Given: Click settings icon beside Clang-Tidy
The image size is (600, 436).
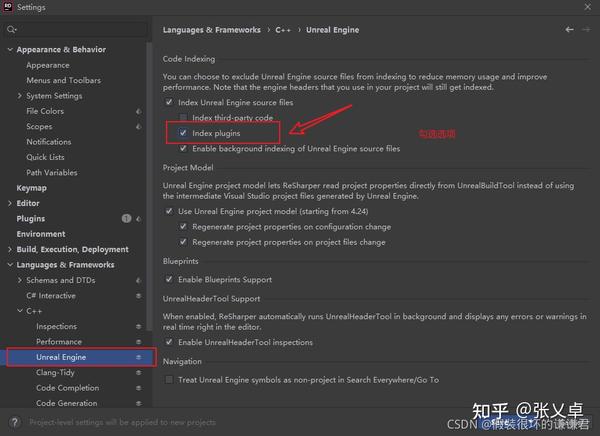Looking at the screenshot, I should [x=139, y=372].
